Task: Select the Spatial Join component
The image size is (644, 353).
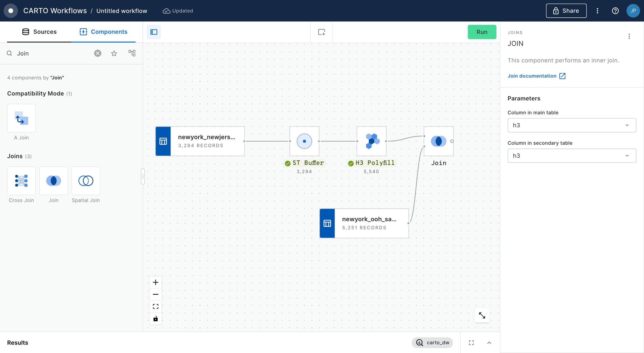Action: (86, 181)
